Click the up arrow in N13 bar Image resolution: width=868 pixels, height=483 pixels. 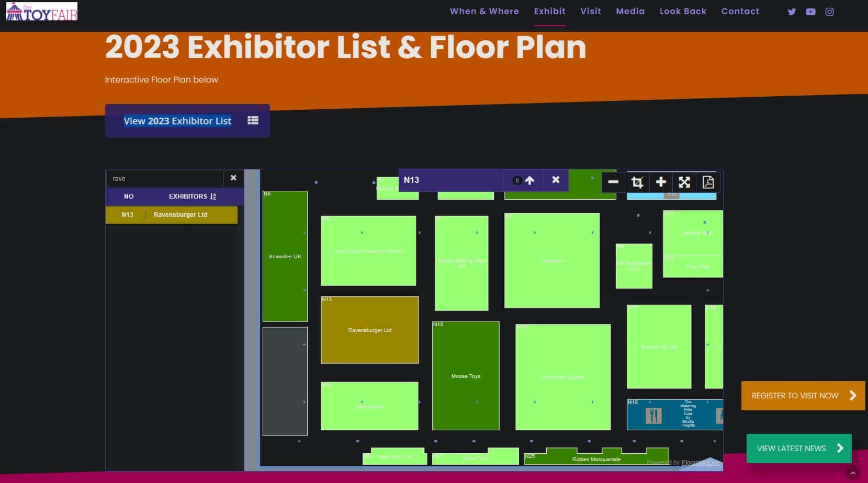point(529,180)
